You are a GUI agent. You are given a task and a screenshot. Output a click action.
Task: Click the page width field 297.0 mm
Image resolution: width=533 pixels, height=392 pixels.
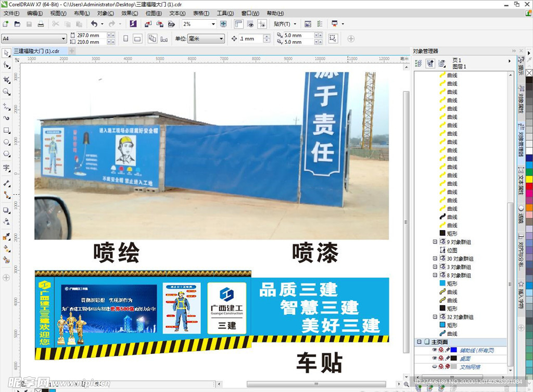point(91,35)
